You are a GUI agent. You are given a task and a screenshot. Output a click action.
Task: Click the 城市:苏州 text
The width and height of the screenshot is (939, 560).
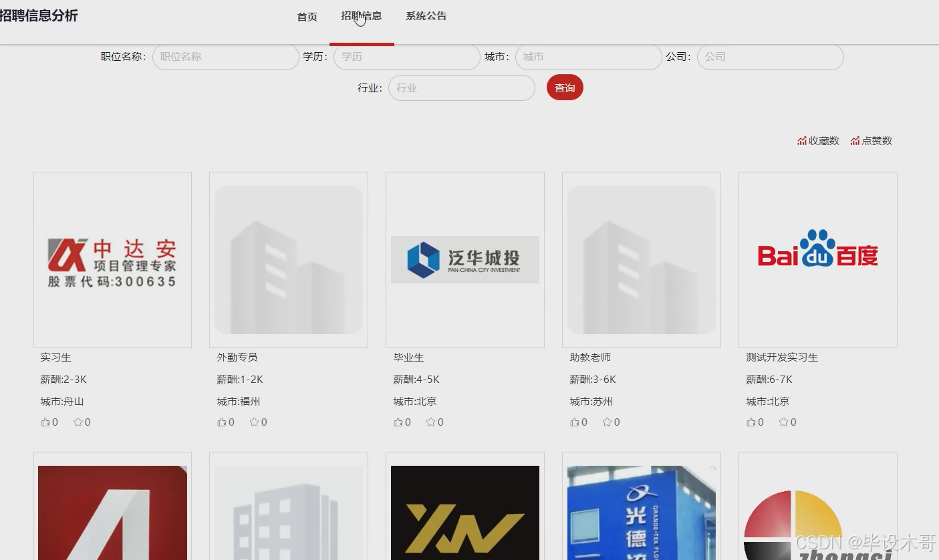[591, 402]
